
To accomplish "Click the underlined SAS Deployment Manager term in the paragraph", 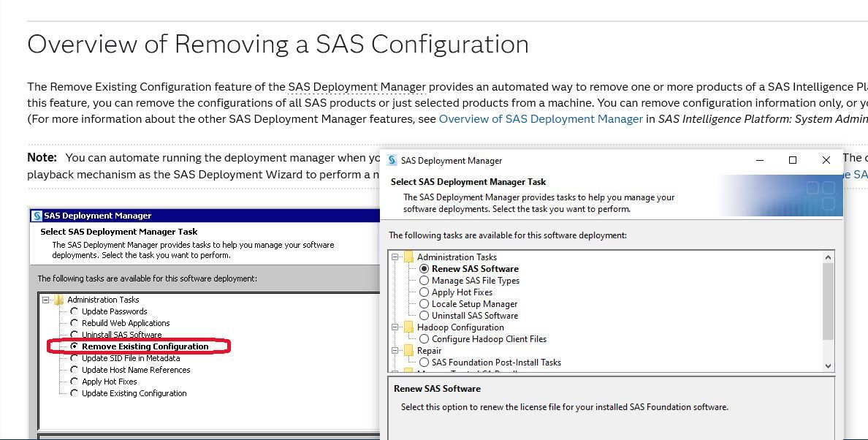I will click(357, 87).
